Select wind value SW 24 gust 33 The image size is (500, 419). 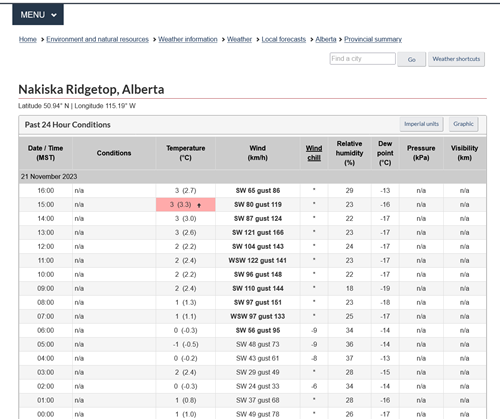coord(258,387)
